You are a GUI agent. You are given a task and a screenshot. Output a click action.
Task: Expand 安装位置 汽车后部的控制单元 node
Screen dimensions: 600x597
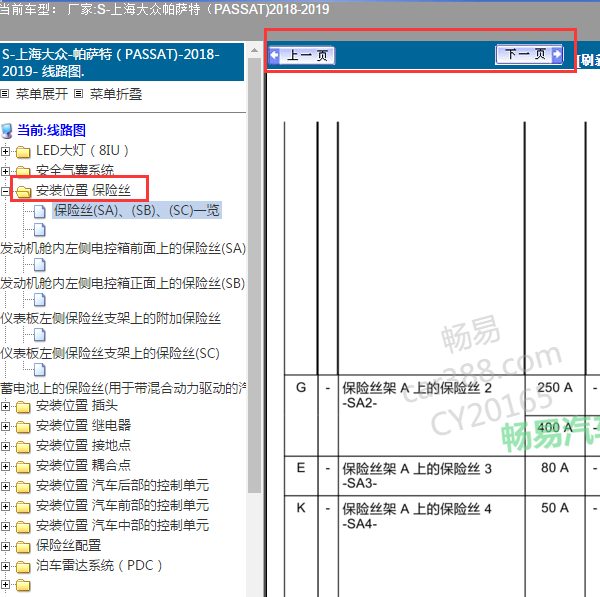(5, 486)
